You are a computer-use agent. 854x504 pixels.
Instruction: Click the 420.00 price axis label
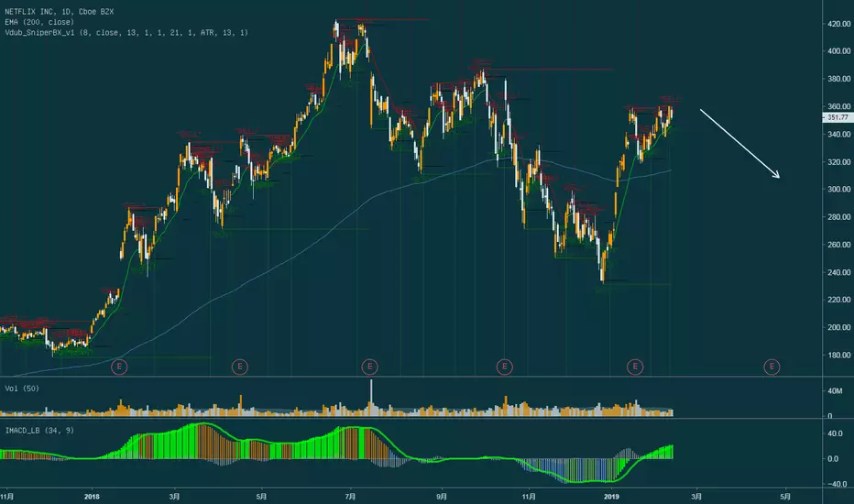click(x=838, y=24)
